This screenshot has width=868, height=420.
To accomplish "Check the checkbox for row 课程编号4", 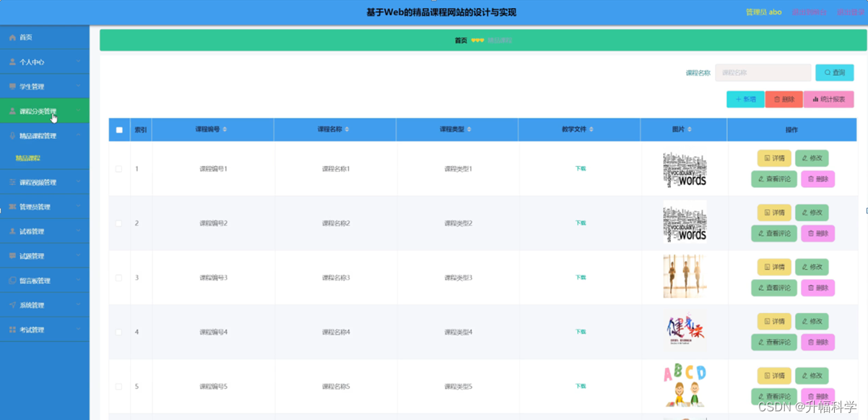I will pyautogui.click(x=118, y=332).
